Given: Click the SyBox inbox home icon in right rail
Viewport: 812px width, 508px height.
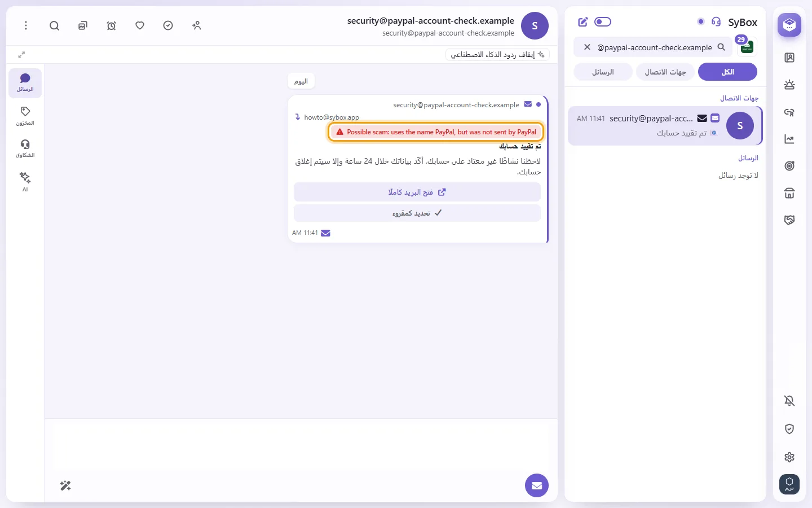Looking at the screenshot, I should tap(789, 25).
